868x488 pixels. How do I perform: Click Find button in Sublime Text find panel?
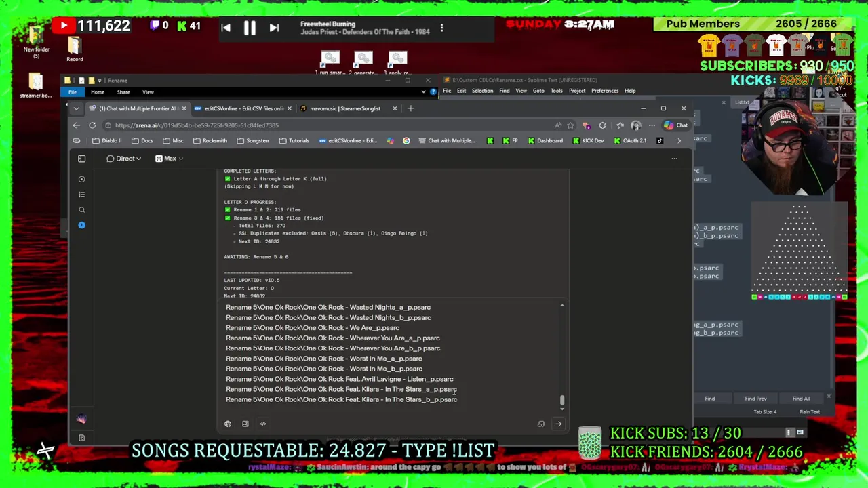[x=709, y=399]
